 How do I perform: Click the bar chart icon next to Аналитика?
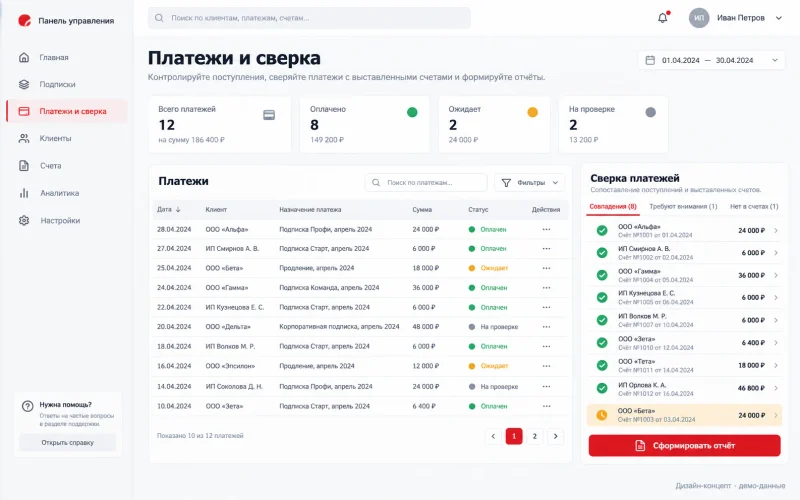pos(24,193)
